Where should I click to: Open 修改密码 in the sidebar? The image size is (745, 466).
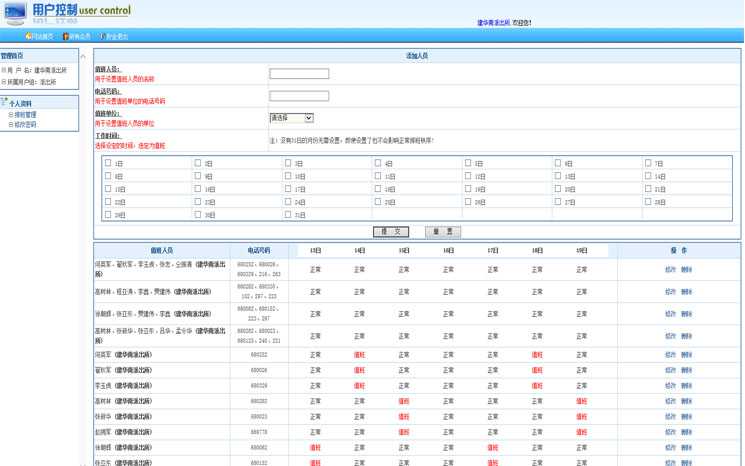(x=25, y=125)
